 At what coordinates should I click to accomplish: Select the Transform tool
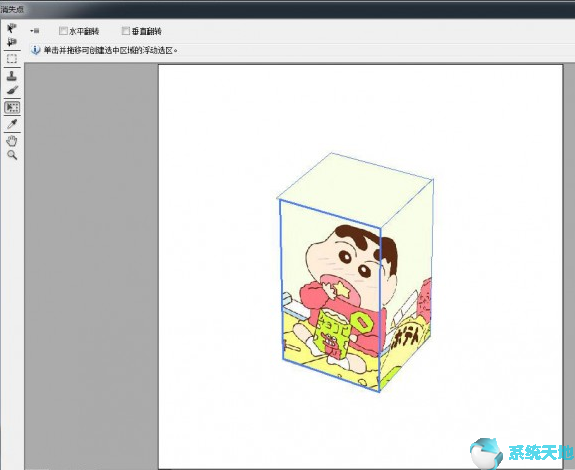(12, 107)
